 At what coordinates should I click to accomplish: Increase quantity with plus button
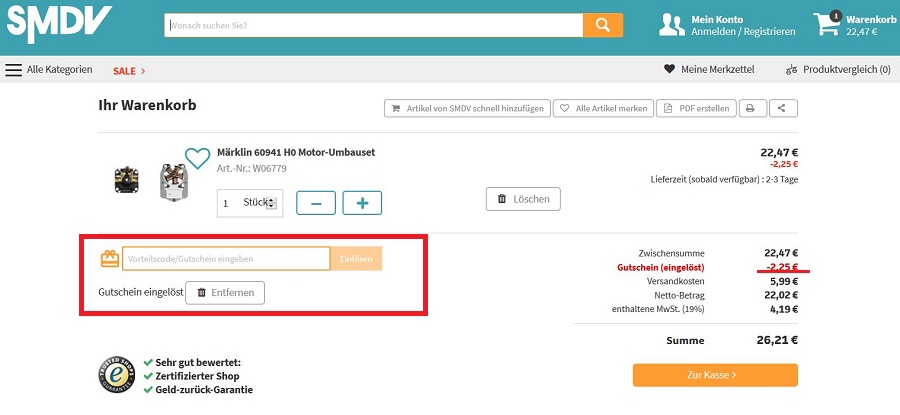tap(362, 203)
